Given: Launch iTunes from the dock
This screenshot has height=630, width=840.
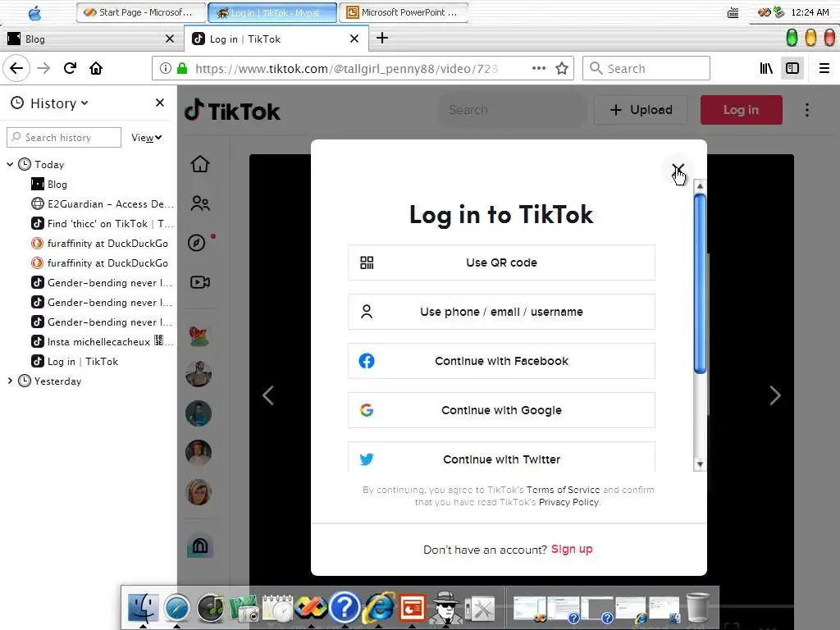Looking at the screenshot, I should 210,608.
